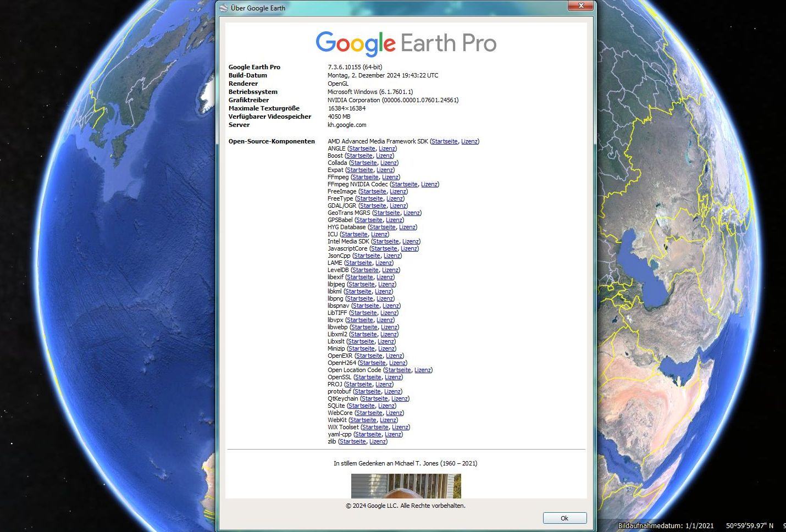The height and width of the screenshot is (532, 786).
Task: Open Collada Startseite link
Action: (x=364, y=163)
